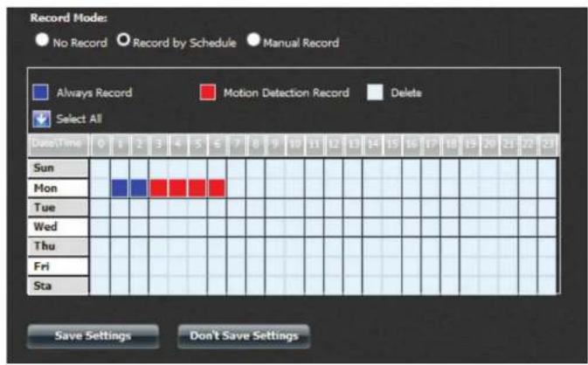Select the Sta row header
Screen dimensions: 588x365
click(59, 286)
